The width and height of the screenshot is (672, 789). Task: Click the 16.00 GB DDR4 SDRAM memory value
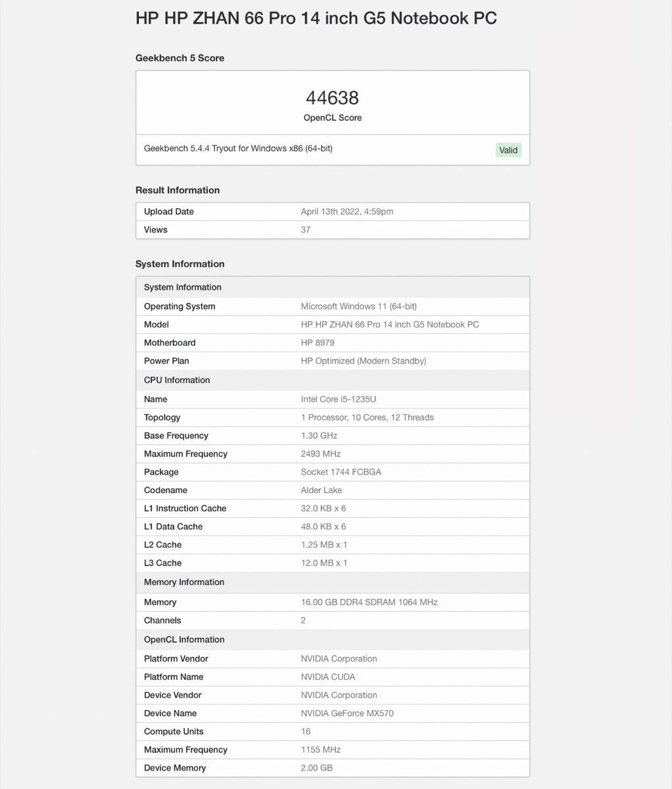click(x=369, y=602)
